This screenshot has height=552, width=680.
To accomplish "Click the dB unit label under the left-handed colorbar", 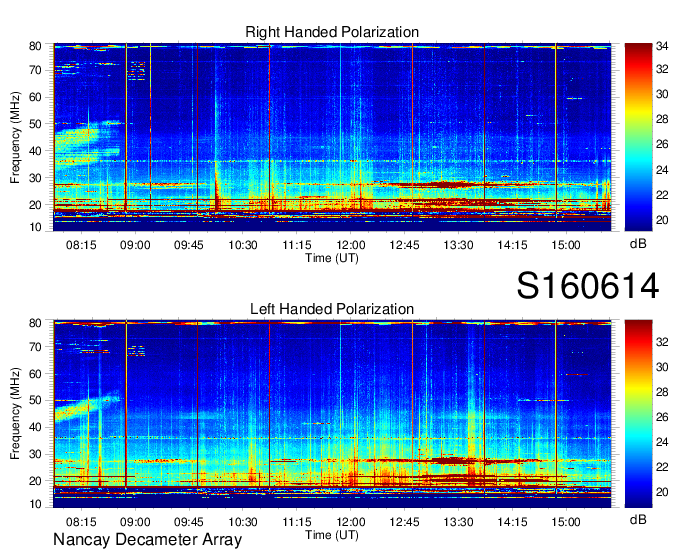I will (x=638, y=519).
